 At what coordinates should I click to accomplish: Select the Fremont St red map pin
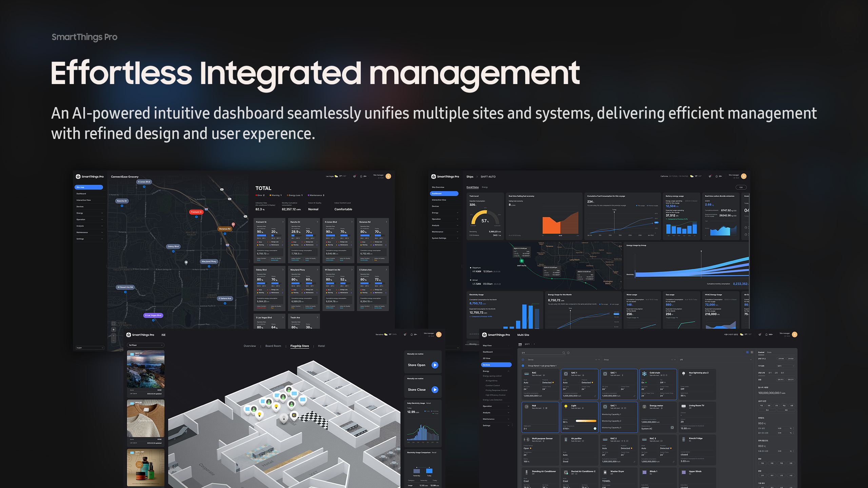pyautogui.click(x=196, y=212)
